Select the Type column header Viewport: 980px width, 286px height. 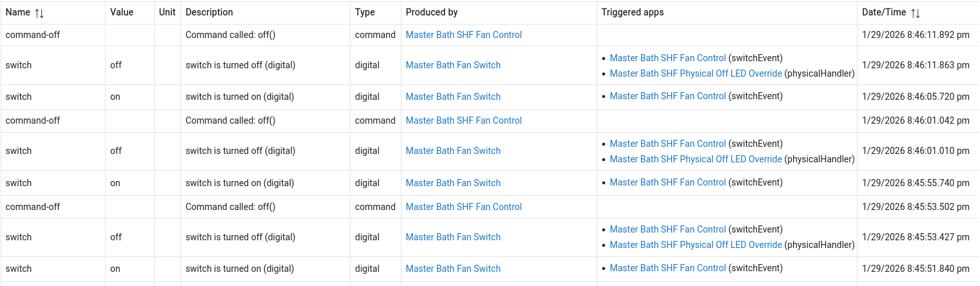[365, 12]
